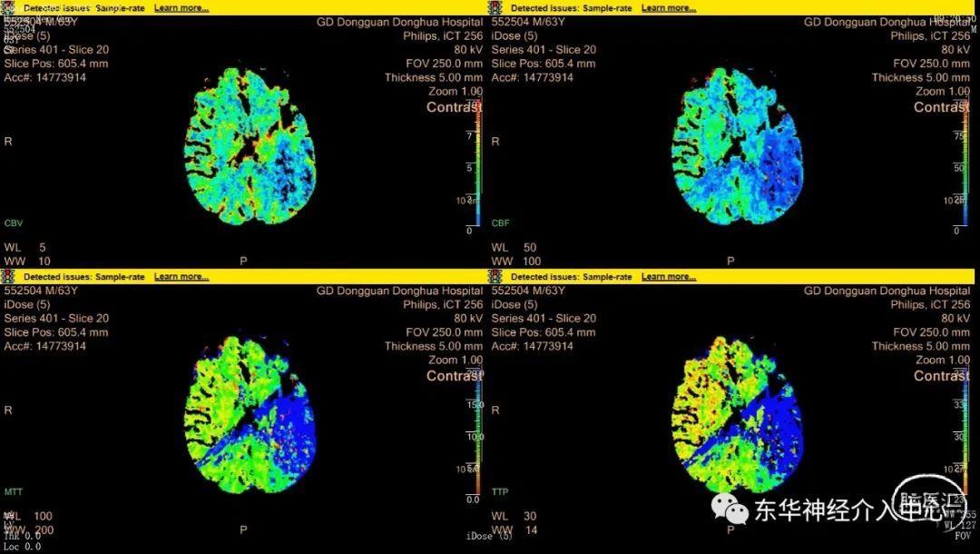Click 'Thickness 5.00 mm' in CBF panel
980x554 pixels.
[x=921, y=77]
